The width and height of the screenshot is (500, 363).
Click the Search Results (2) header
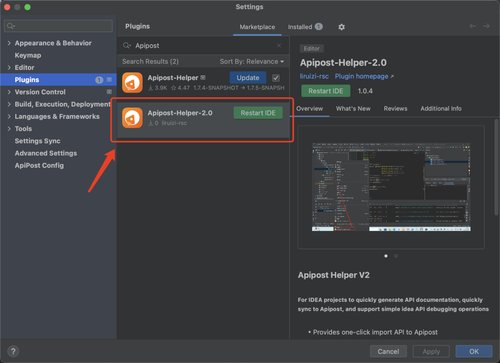point(150,61)
